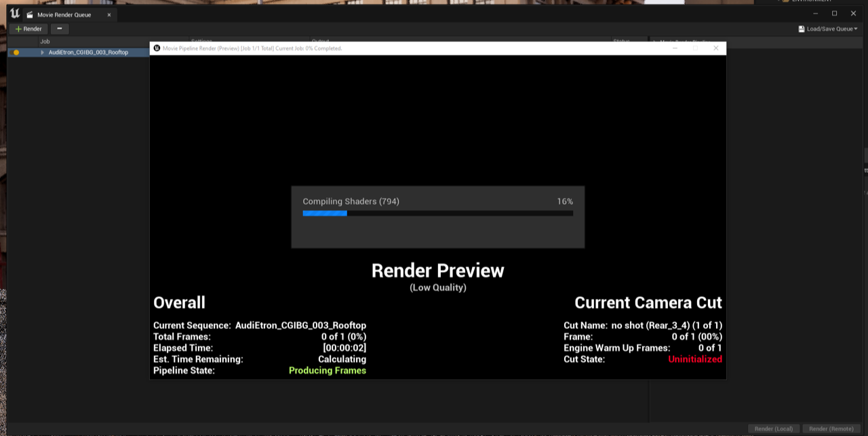Click the "Compiling Shaders (794)" label
The image size is (868, 436).
point(351,201)
